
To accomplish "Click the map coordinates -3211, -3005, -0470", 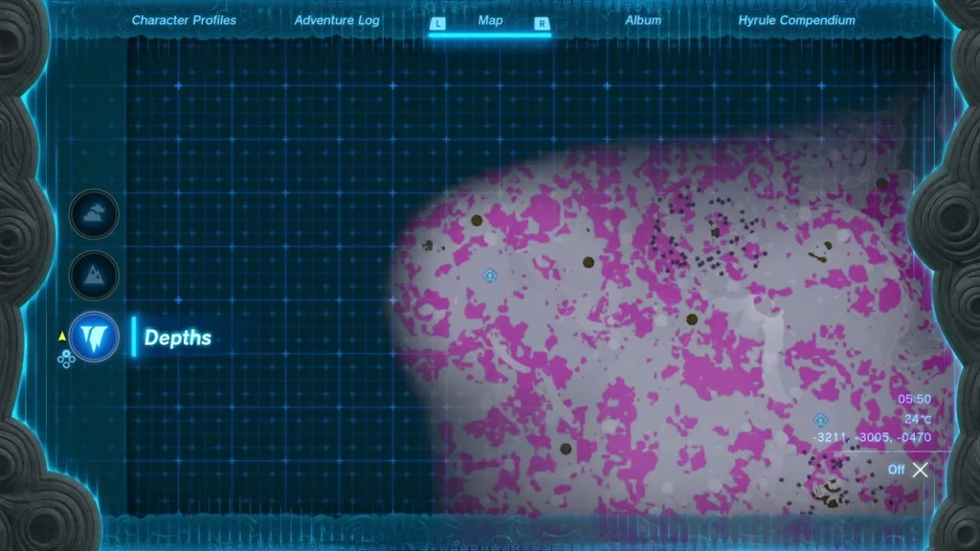I will coord(871,437).
